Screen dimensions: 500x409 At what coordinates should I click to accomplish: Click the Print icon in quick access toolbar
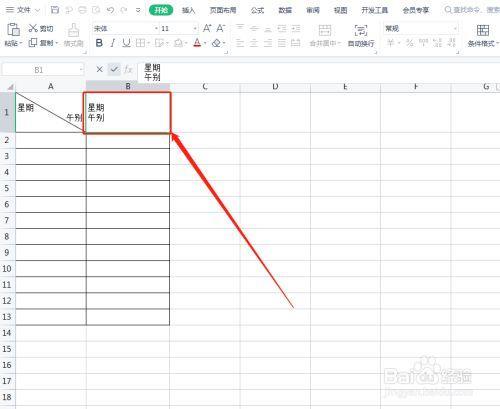(x=82, y=10)
